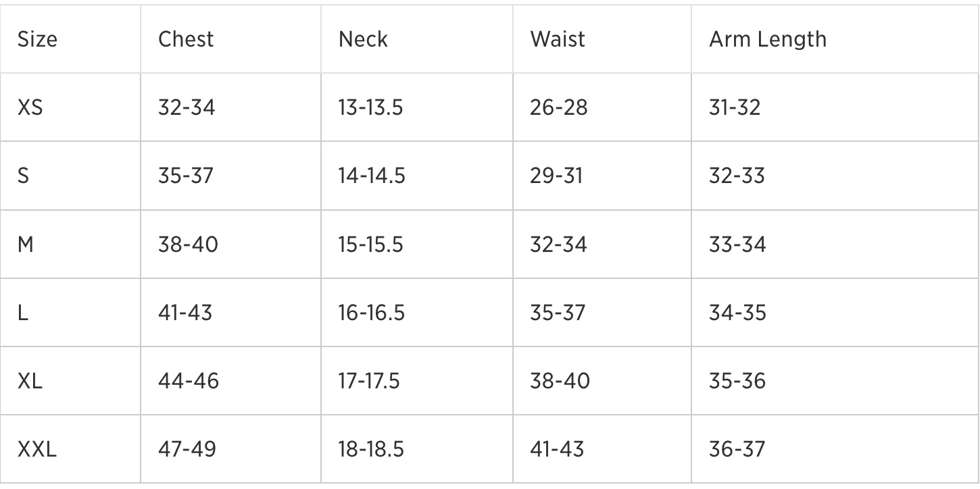Viewport: 980px width, 489px height.
Task: Click arm length 36-37 cell
Action: pos(737,449)
